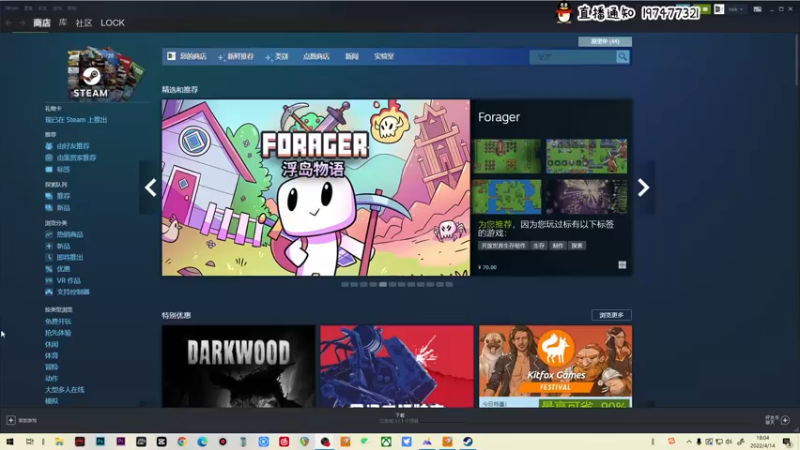Open the bottom-left Forager screenshot thumbnail
The height and width of the screenshot is (450, 800).
[x=507, y=196]
